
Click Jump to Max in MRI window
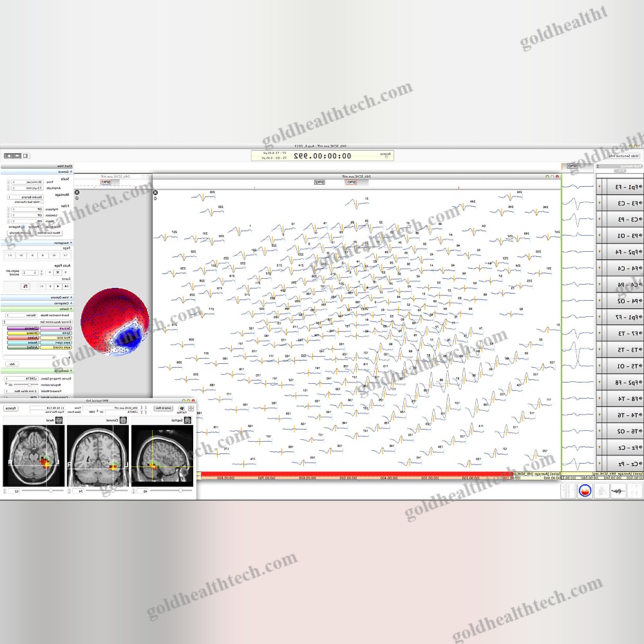click(164, 408)
